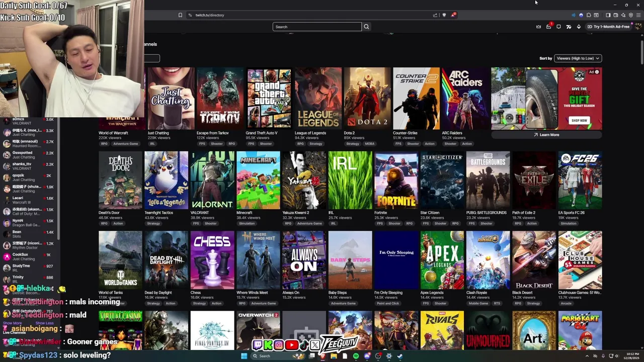Click the share page icon in address bar
This screenshot has height=362, width=644.
(x=435, y=15)
